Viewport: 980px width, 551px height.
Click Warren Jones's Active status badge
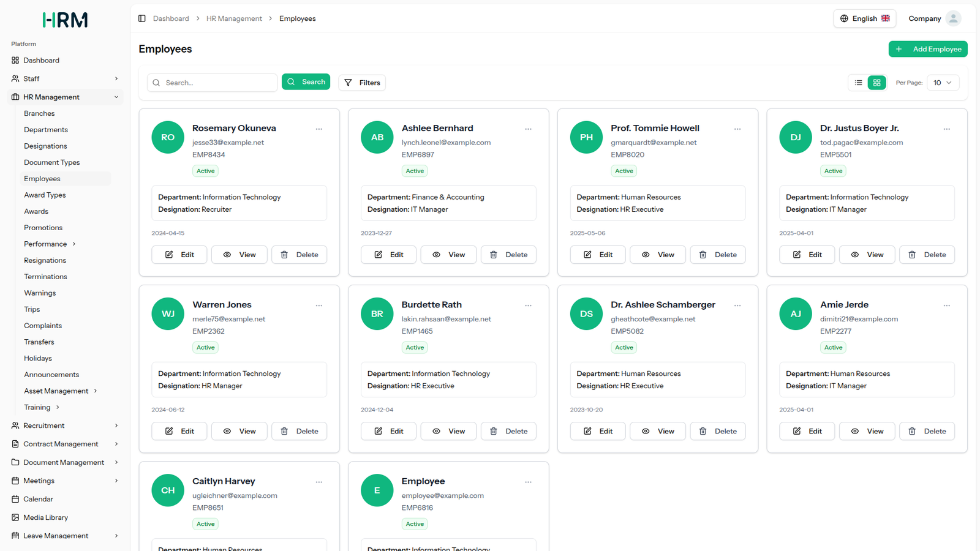[x=206, y=347]
